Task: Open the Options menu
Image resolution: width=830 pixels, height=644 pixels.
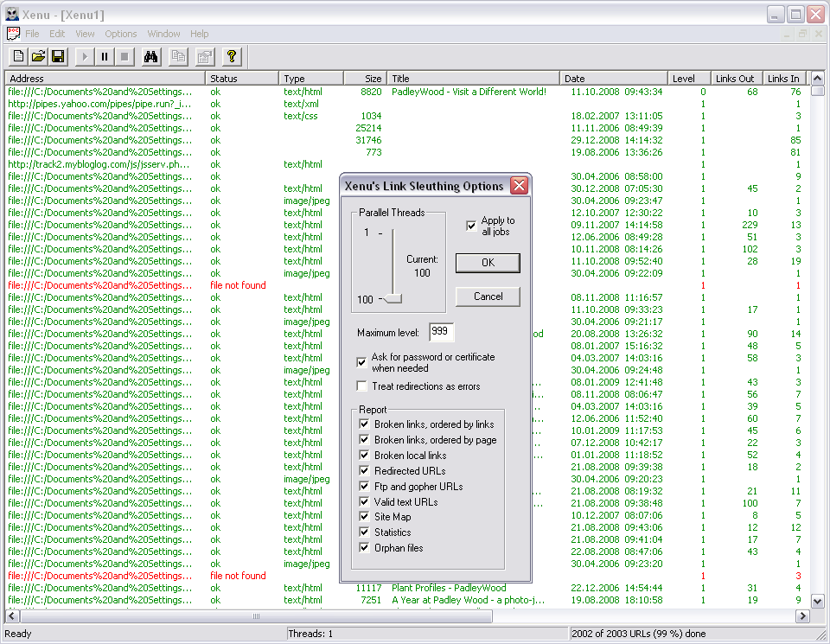Action: click(121, 34)
